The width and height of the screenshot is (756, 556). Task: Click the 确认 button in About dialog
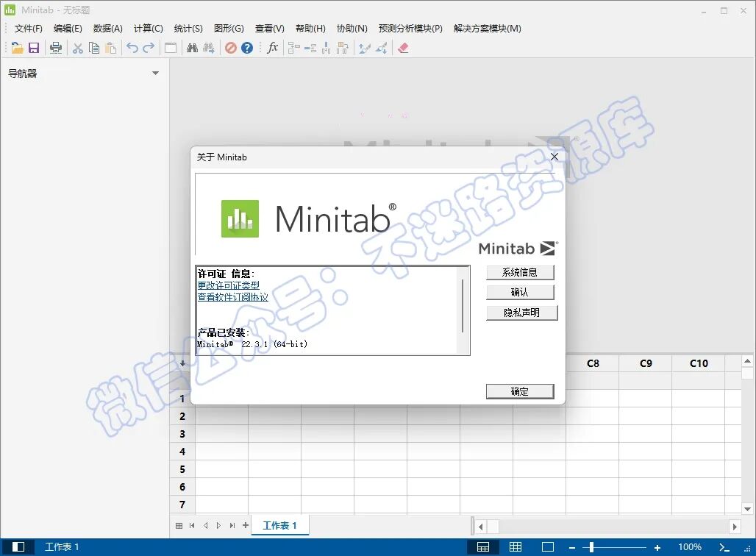520,292
